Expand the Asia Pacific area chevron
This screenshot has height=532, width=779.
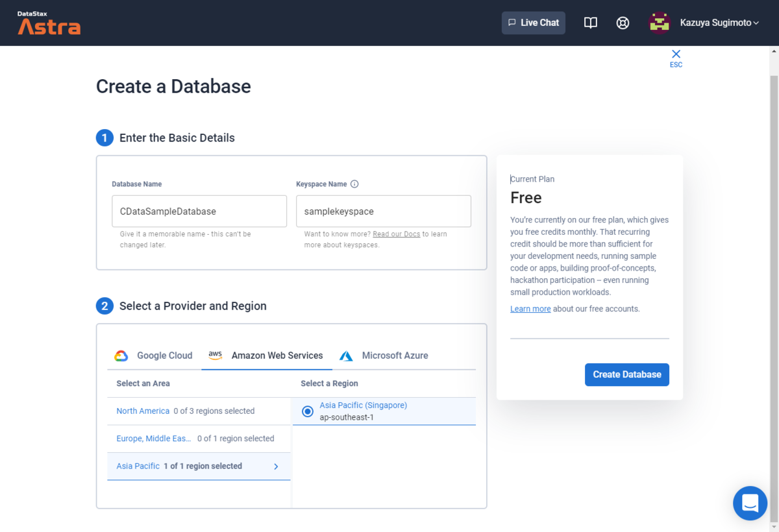(x=276, y=466)
